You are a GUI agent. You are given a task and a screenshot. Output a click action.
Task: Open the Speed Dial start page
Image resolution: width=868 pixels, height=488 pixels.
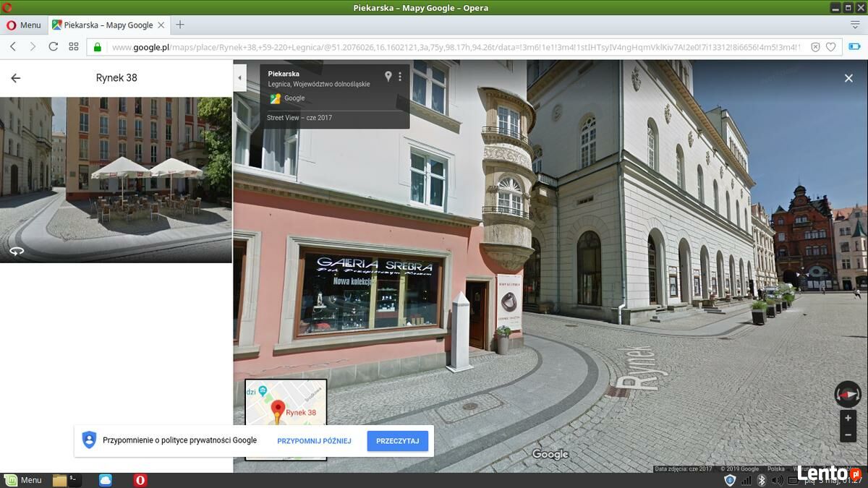click(x=73, y=46)
